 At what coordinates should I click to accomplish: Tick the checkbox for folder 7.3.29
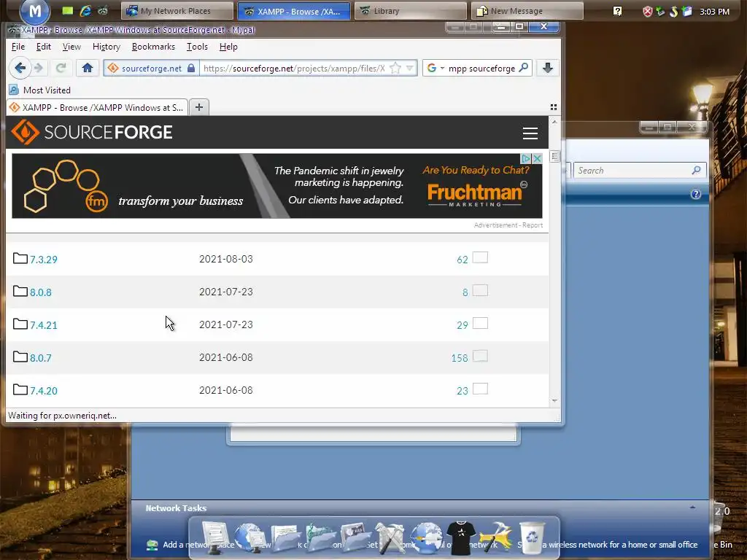(480, 257)
